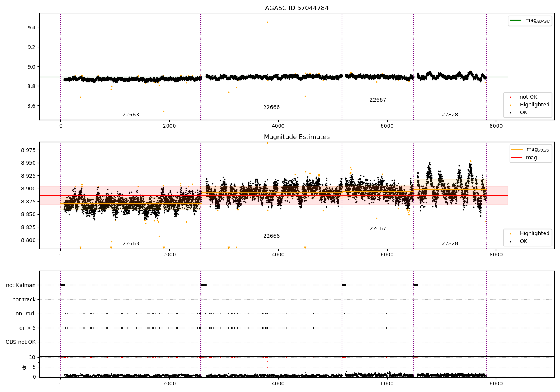Click the 6000 x-axis tick of middle plot
This screenshot has height=392, width=560.
coord(387,255)
